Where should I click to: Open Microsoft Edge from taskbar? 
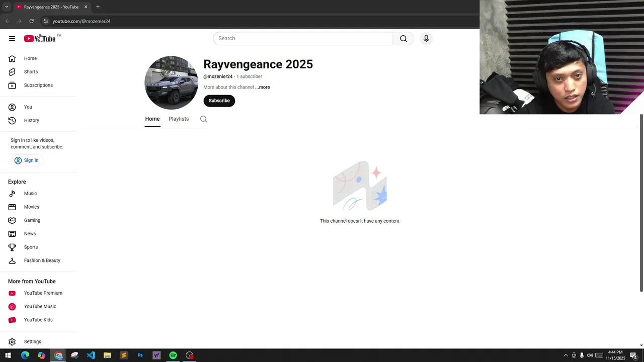point(25,355)
